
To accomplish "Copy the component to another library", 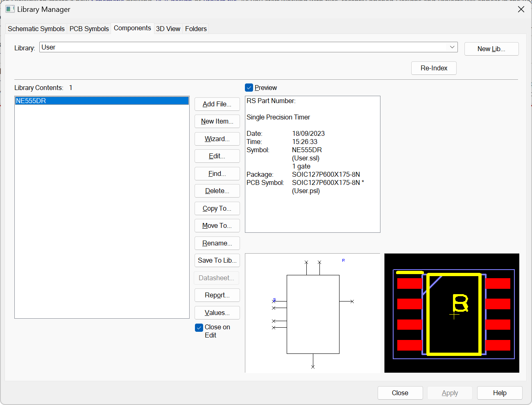I will click(x=217, y=208).
